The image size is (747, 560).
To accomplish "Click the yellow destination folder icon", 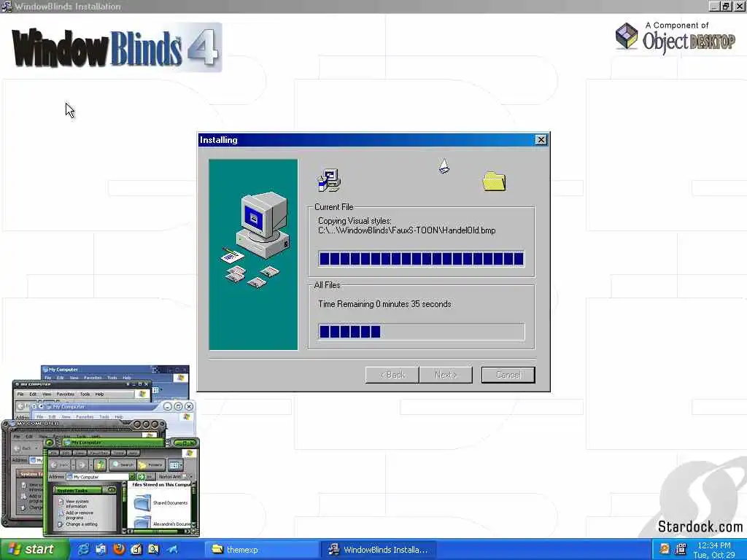I will click(x=494, y=182).
